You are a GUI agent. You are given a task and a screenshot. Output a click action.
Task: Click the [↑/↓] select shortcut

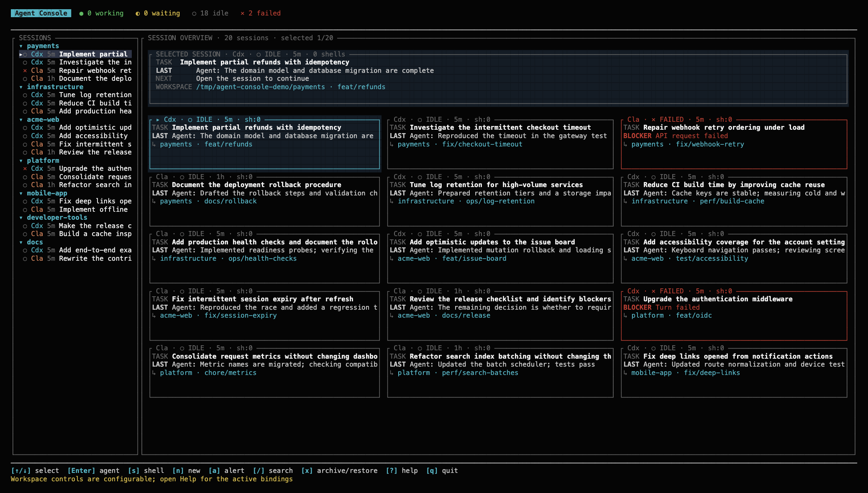pyautogui.click(x=35, y=471)
